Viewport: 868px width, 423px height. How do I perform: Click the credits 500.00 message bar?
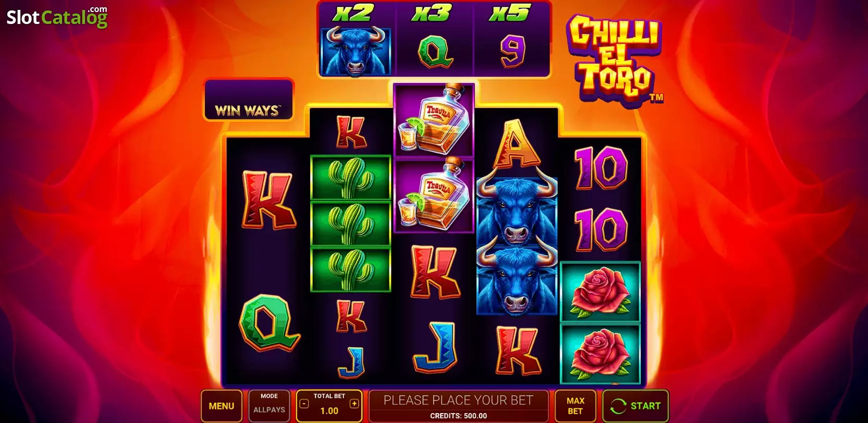pos(458,406)
